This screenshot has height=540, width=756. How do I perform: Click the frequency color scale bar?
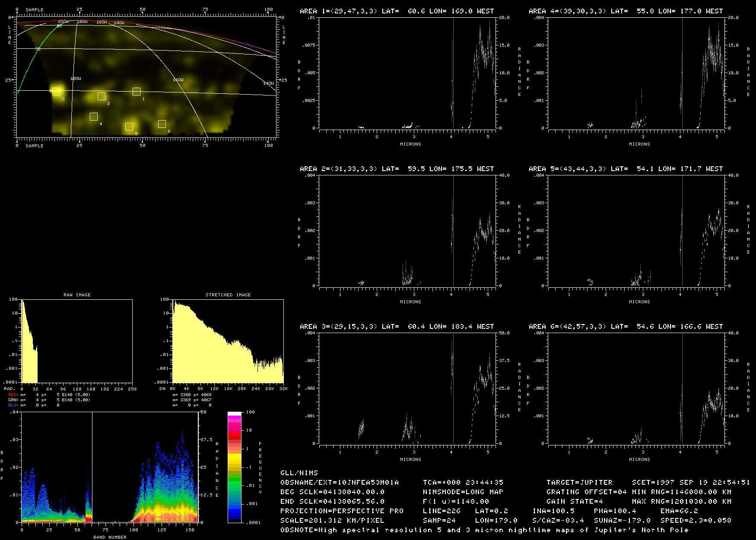[235, 467]
